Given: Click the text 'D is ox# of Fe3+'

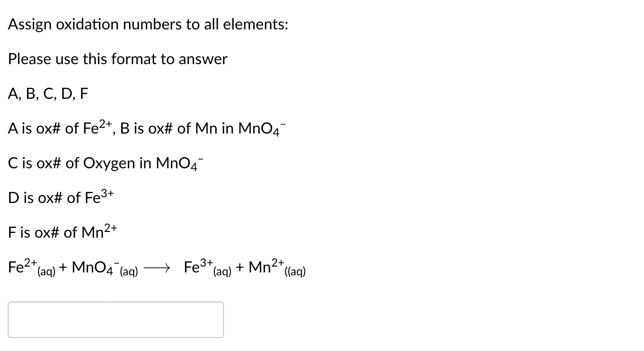Looking at the screenshot, I should 60,198.
